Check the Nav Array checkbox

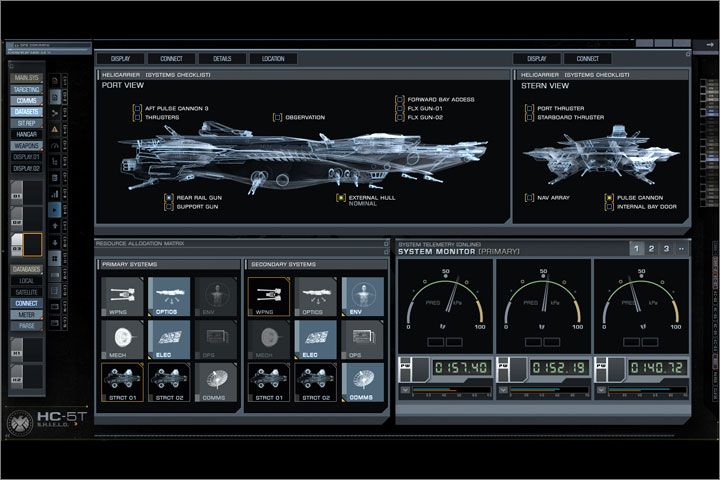529,198
